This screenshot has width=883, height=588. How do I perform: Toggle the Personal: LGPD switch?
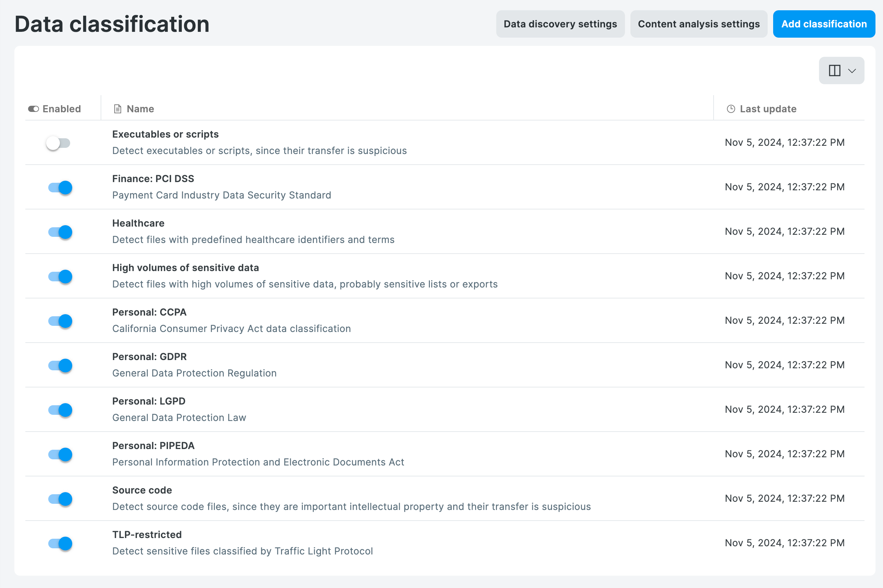[x=60, y=410]
